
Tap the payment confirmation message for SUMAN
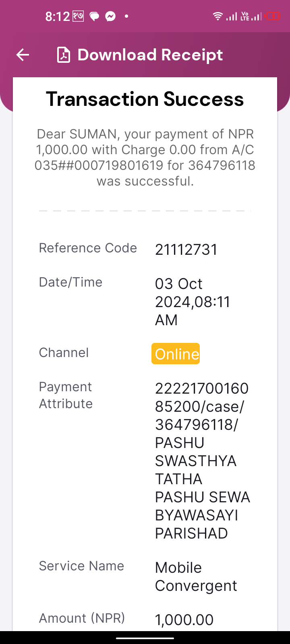pyautogui.click(x=145, y=157)
